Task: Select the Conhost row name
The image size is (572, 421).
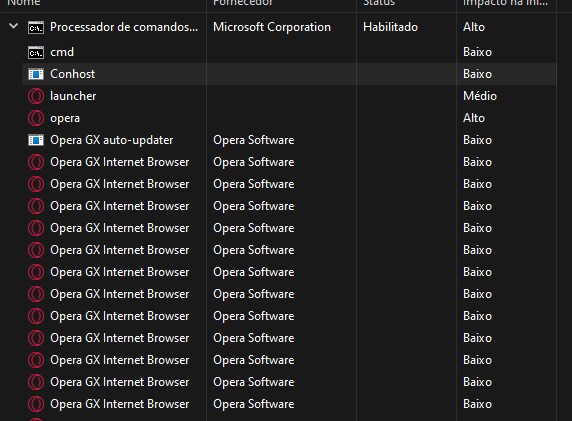Action: pos(73,74)
